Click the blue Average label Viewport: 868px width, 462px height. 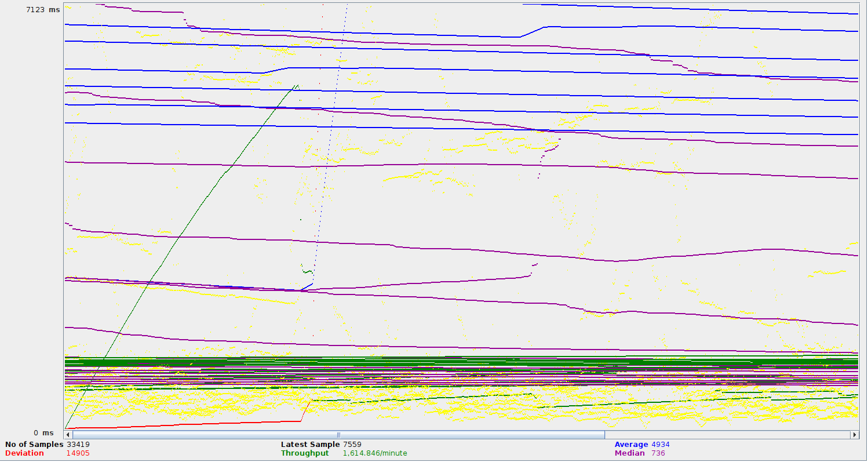point(630,445)
